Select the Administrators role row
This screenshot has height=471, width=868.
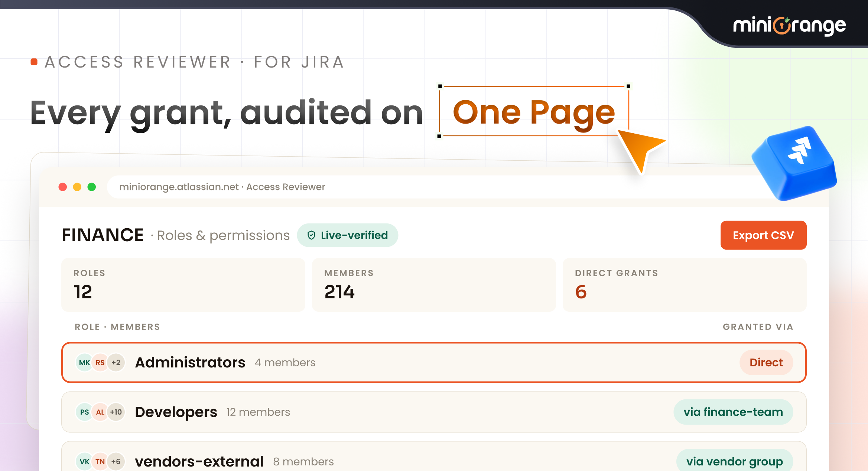point(434,362)
